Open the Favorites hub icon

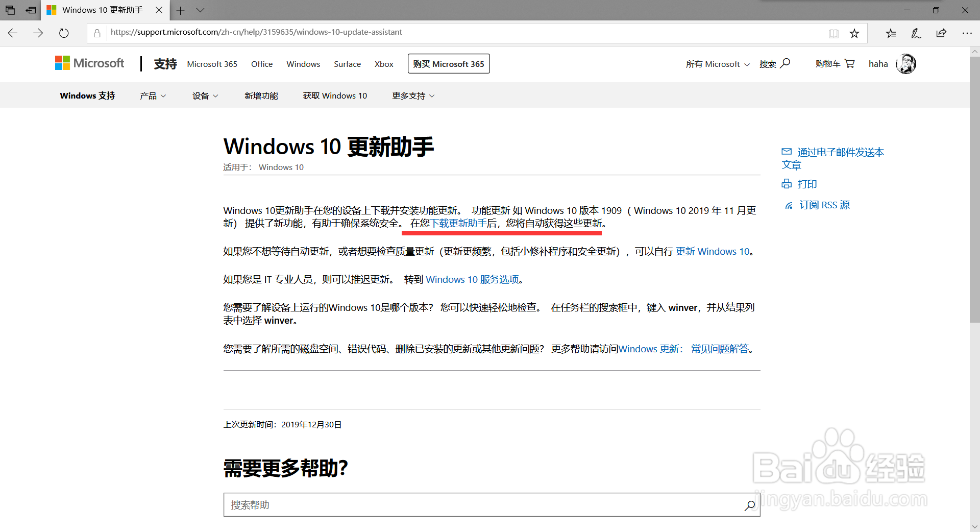click(x=891, y=33)
